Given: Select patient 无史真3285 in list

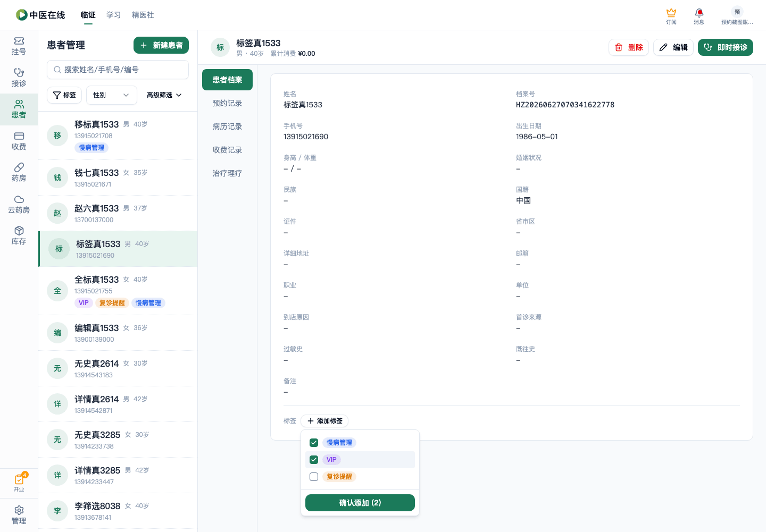Looking at the screenshot, I should (118, 440).
